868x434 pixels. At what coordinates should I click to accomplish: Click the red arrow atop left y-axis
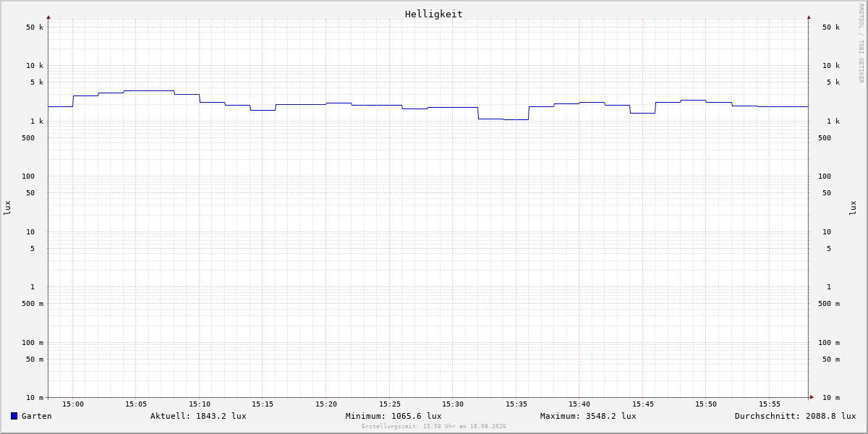pyautogui.click(x=48, y=17)
